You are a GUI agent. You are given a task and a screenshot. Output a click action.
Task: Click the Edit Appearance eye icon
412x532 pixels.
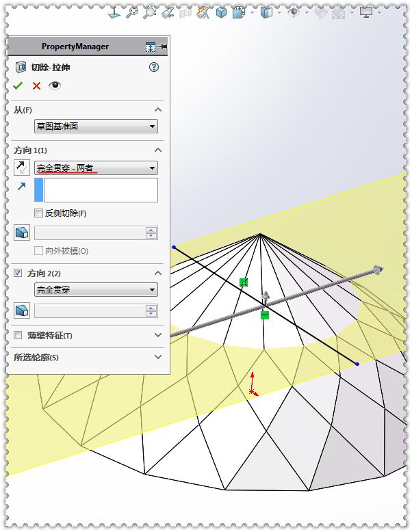[x=294, y=13]
